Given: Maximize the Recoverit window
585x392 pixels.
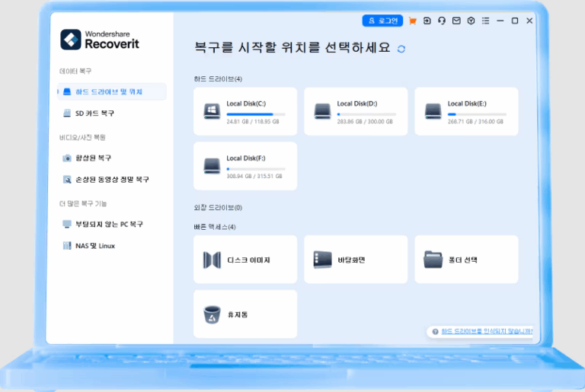Looking at the screenshot, I should 515,21.
